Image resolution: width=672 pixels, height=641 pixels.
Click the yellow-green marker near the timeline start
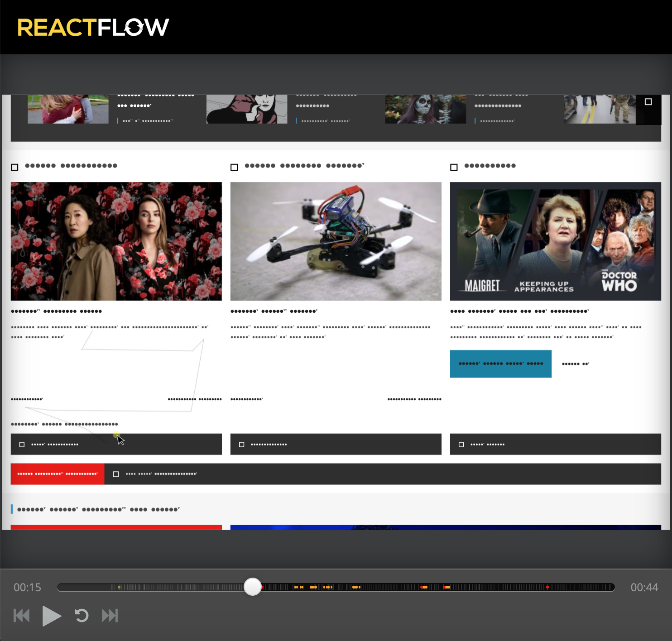[119, 587]
